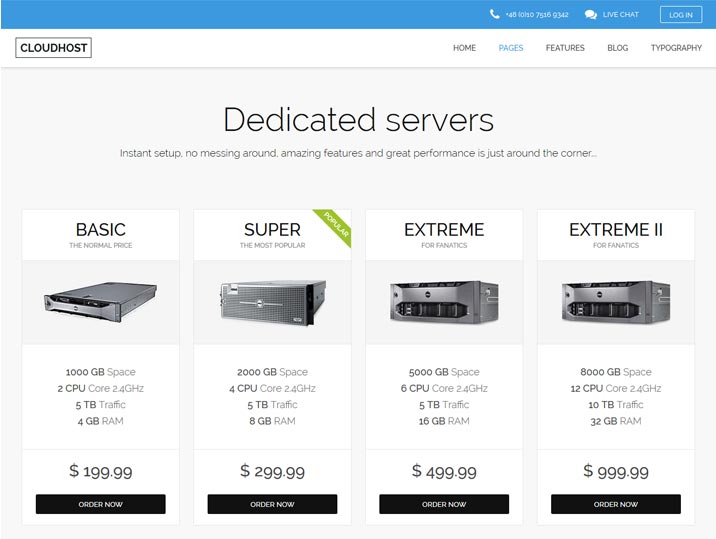
Task: Order the Extreme plan now
Action: 444,504
